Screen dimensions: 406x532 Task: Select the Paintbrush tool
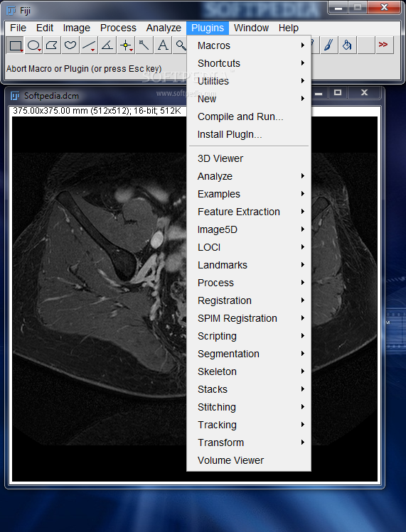[328, 45]
